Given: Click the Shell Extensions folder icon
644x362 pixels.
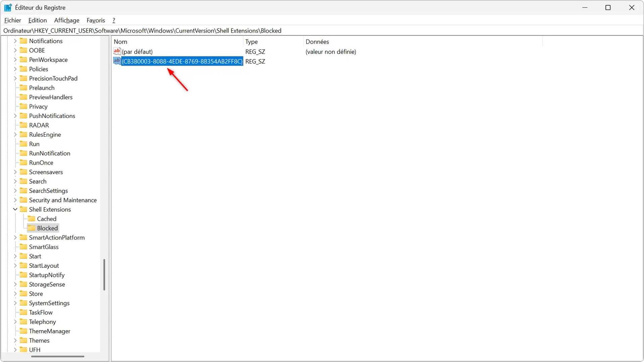Looking at the screenshot, I should click(23, 209).
